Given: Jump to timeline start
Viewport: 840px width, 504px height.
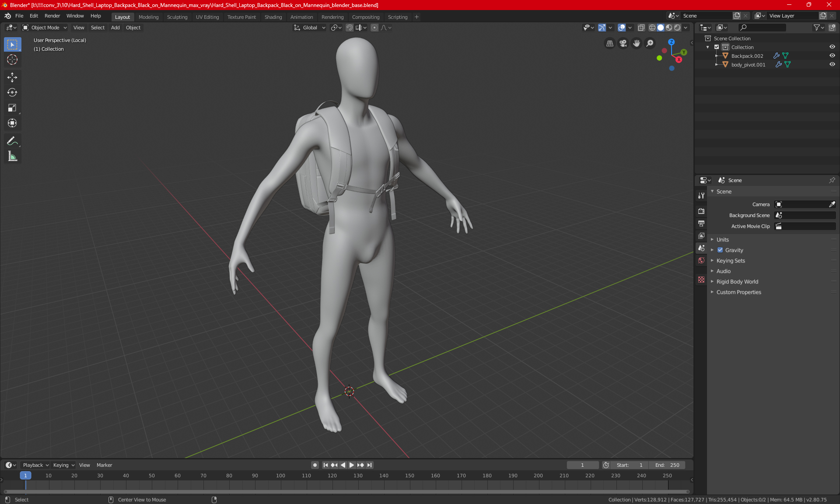Looking at the screenshot, I should tap(325, 465).
